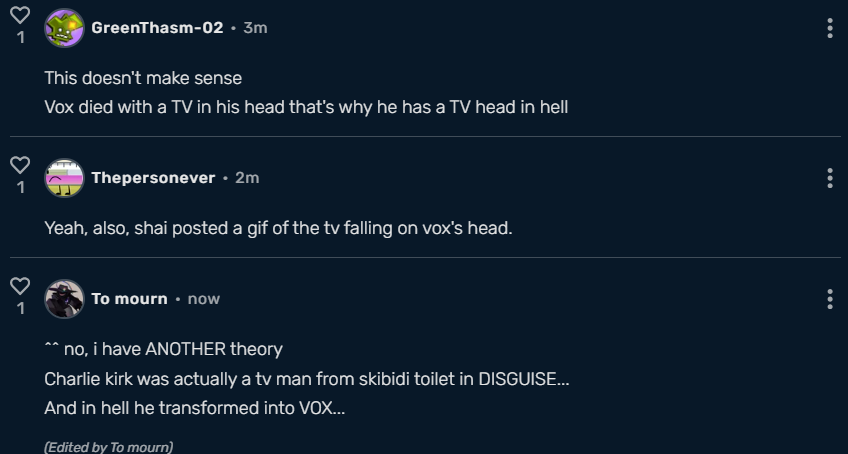Click Thepersonever's striped flag avatar
This screenshot has height=454, width=848.
pyautogui.click(x=64, y=178)
